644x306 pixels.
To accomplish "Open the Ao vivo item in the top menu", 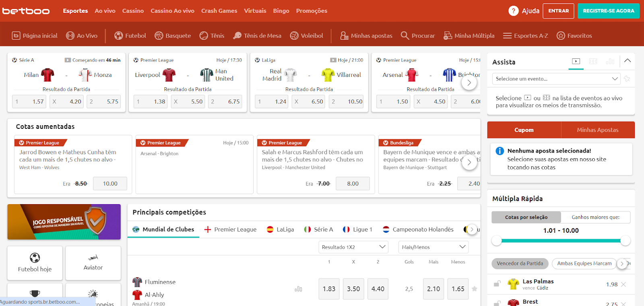I will [105, 11].
